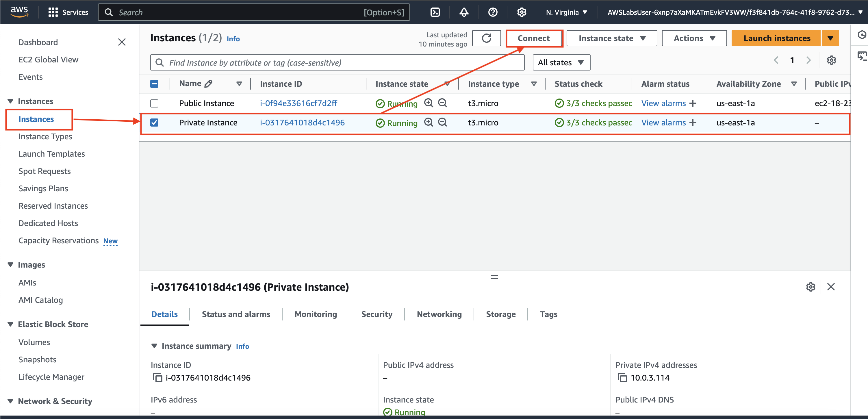
Task: Open the notifications bell
Action: [464, 12]
